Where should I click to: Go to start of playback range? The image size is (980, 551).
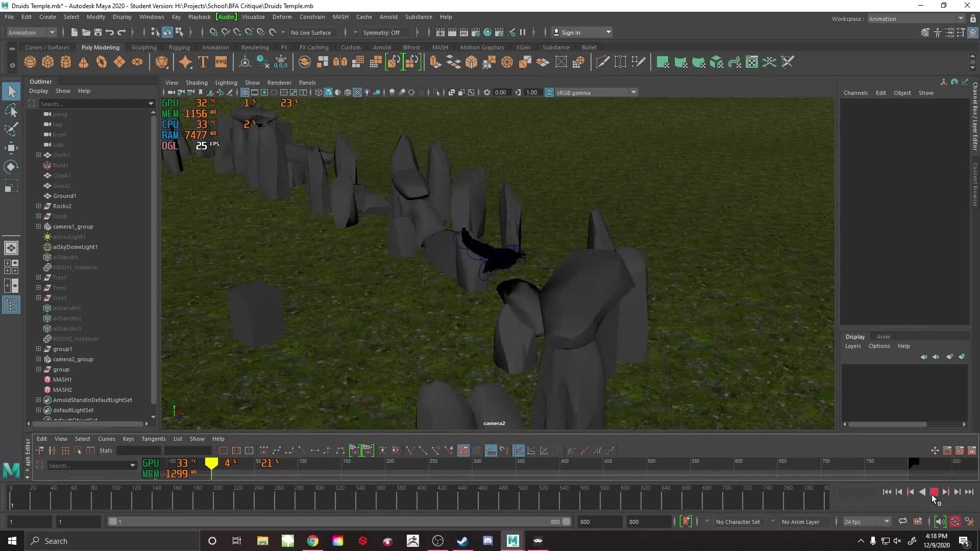pyautogui.click(x=887, y=492)
